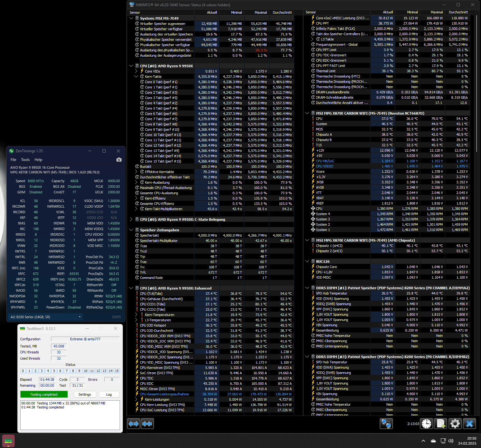
Task: Expand the Core VIDs node
Action: pos(136,71)
